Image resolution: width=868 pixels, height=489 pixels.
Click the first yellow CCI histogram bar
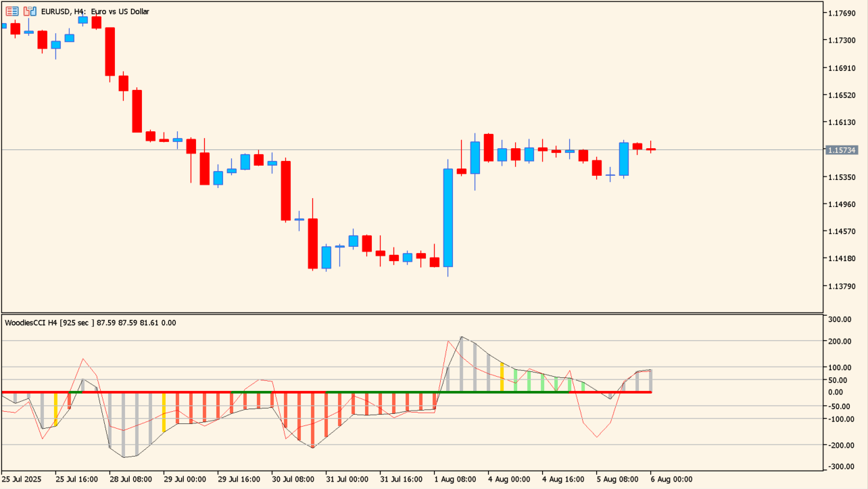pos(55,409)
